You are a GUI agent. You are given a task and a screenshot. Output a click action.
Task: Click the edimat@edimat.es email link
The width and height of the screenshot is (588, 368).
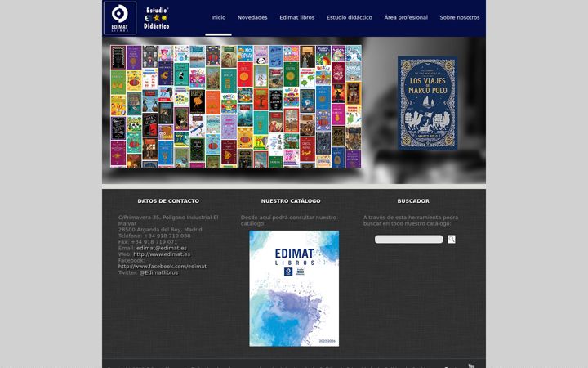click(x=162, y=248)
